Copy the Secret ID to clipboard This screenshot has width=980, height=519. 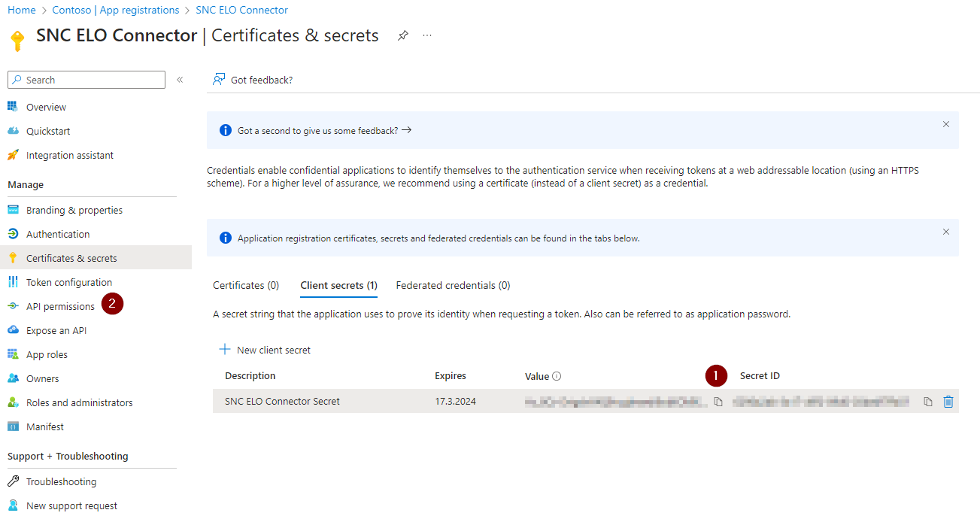[x=927, y=402]
